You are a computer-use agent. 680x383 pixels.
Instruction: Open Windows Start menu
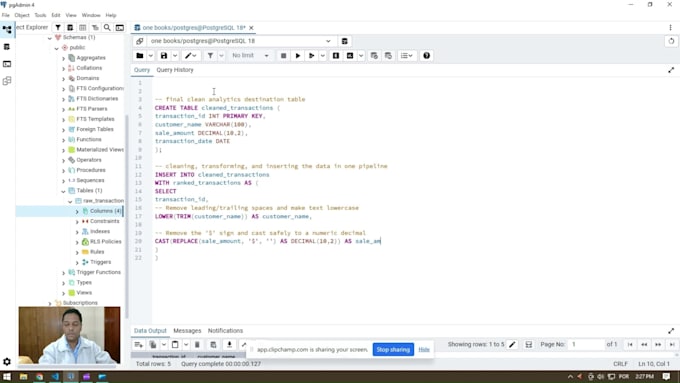tap(7, 376)
